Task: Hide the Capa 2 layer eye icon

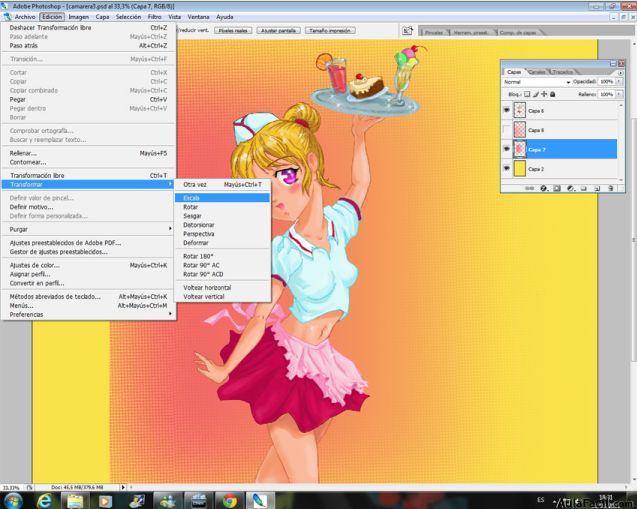Action: (507, 168)
